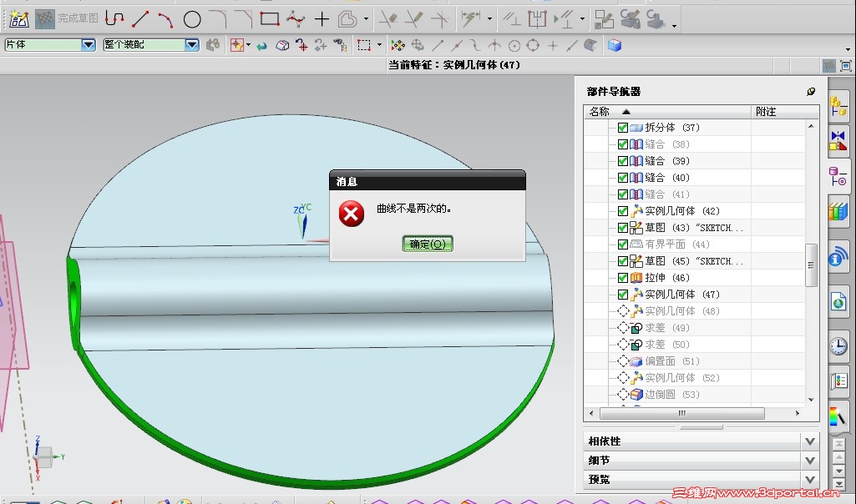This screenshot has width=856, height=504.
Task: Uncheck the 缝合 (39) feature checkbox
Action: pyautogui.click(x=623, y=161)
